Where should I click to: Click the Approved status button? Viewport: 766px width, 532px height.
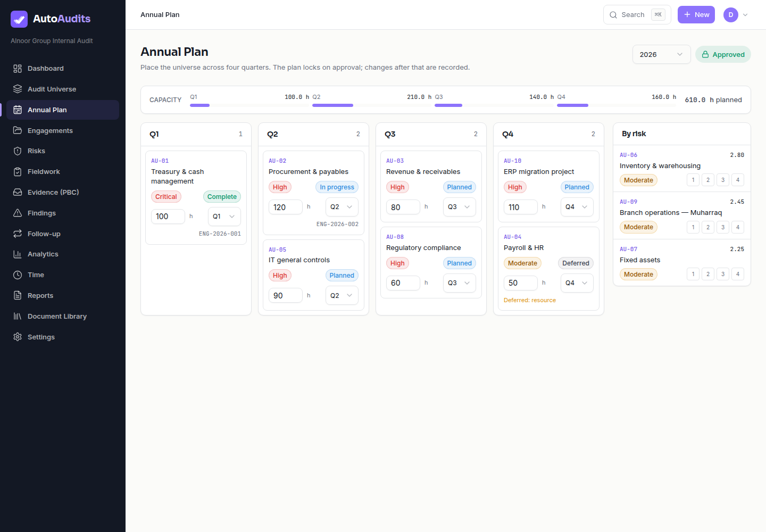tap(723, 54)
